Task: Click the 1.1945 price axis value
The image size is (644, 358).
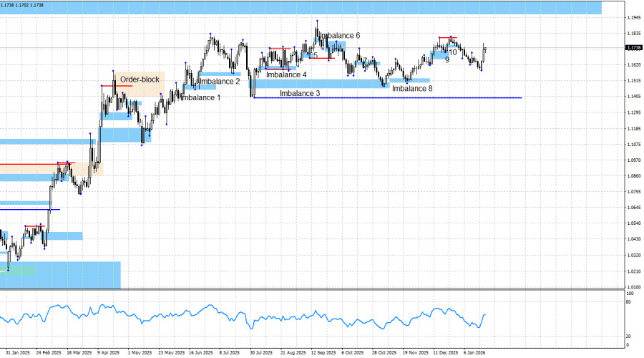Action: coord(634,18)
